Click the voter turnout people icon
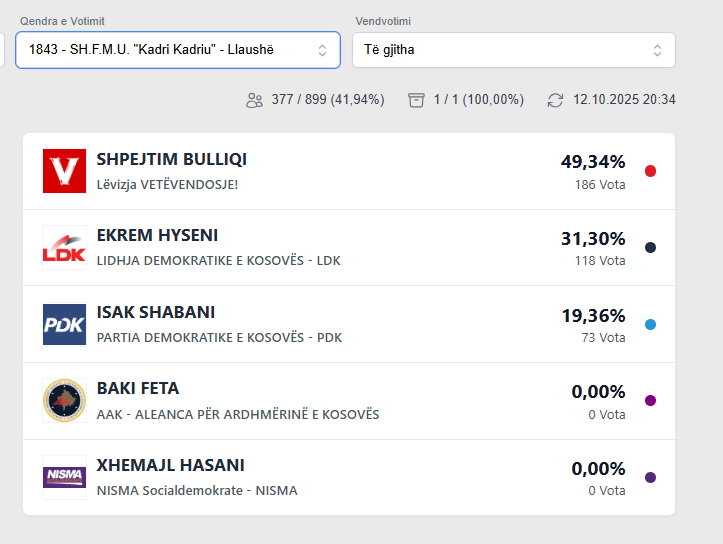 point(255,100)
